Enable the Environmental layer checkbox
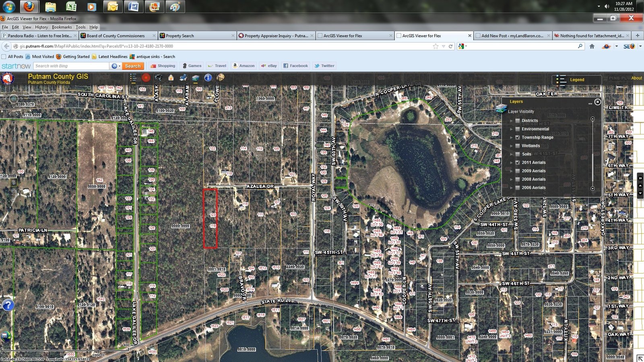Image resolution: width=644 pixels, height=362 pixels. pos(518,129)
